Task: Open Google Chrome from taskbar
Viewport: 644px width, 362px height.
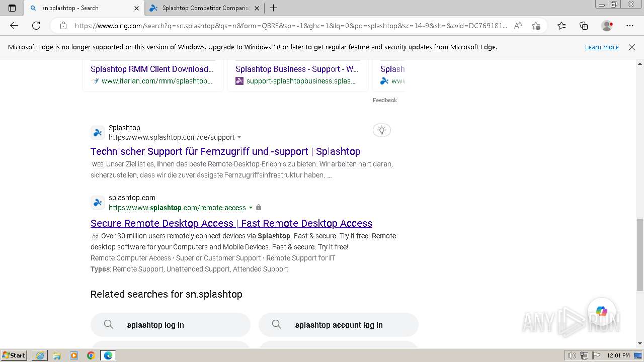Action: 91,355
